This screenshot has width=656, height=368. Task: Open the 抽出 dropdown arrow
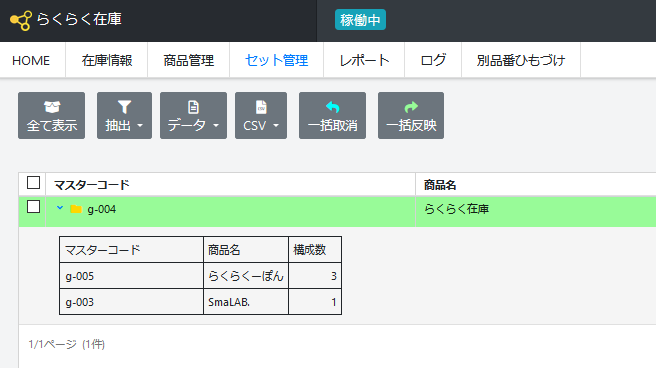tap(140, 125)
